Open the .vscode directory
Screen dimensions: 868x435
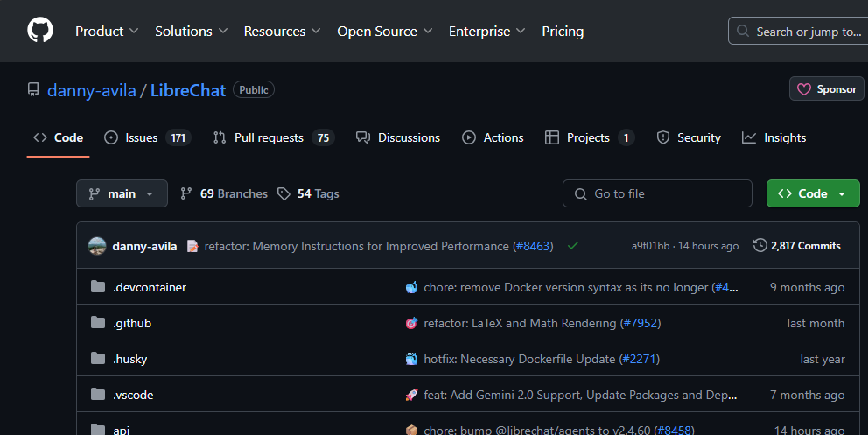(133, 395)
